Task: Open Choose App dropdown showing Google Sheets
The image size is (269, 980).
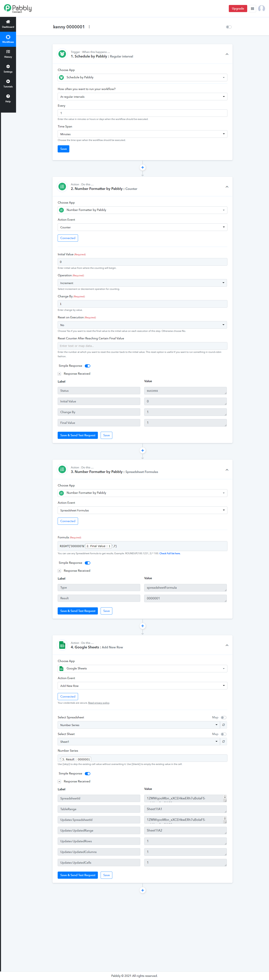Action: pyautogui.click(x=142, y=668)
